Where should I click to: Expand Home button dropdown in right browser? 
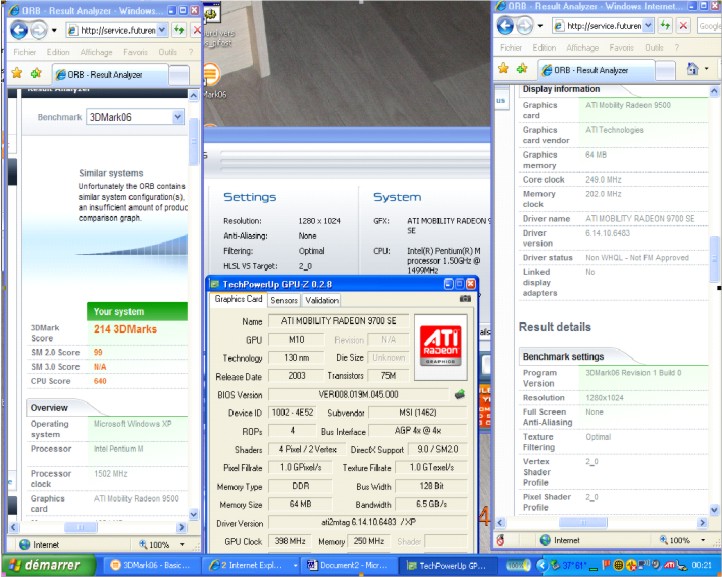pos(706,70)
